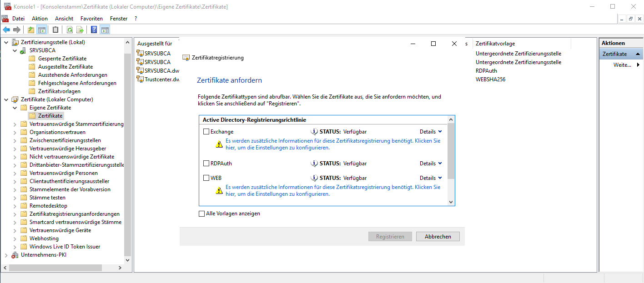Collapse the SRVSUBCA node in the tree
The image size is (644, 283).
pyautogui.click(x=15, y=50)
